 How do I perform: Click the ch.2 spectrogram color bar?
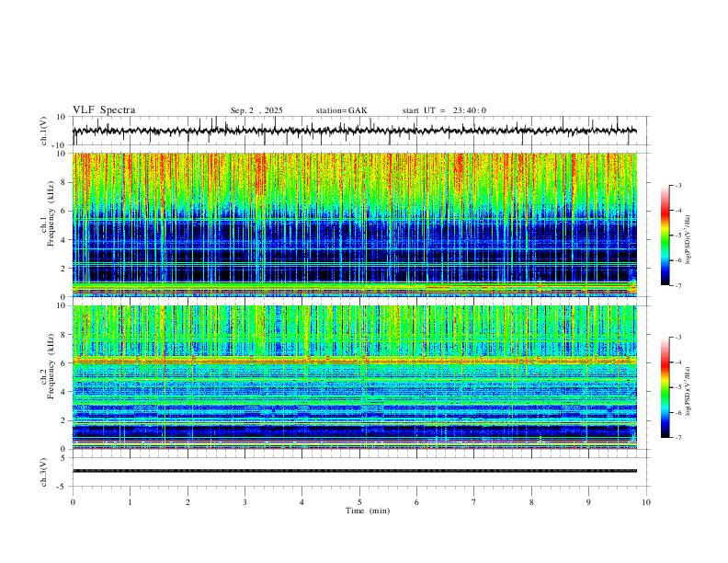pyautogui.click(x=665, y=387)
